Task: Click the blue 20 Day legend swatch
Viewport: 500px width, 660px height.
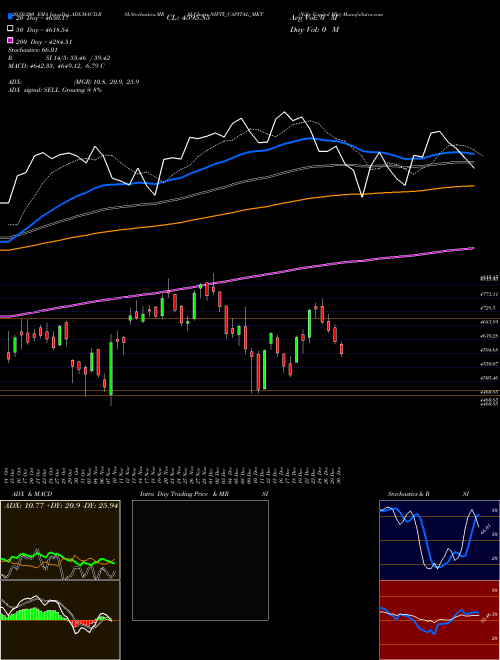Action: pos(10,17)
